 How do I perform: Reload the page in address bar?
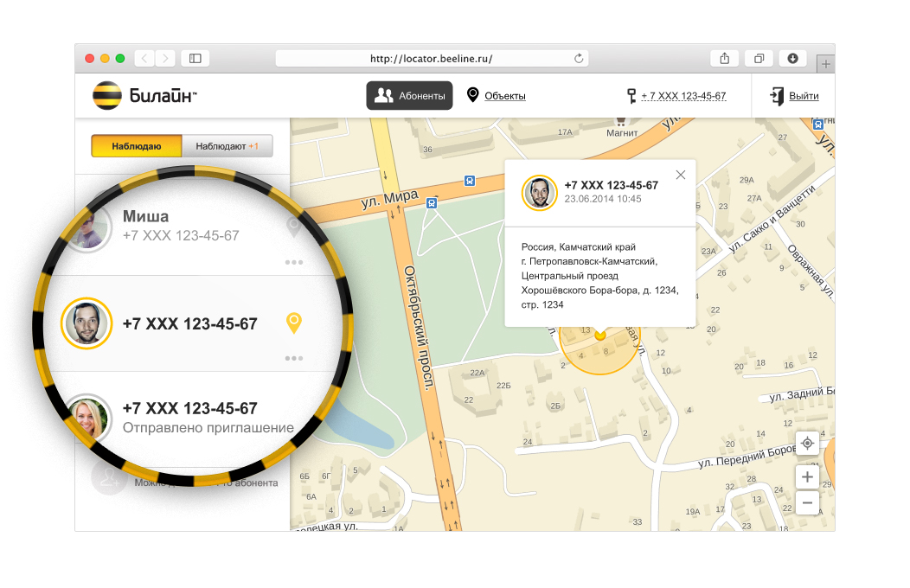click(579, 59)
